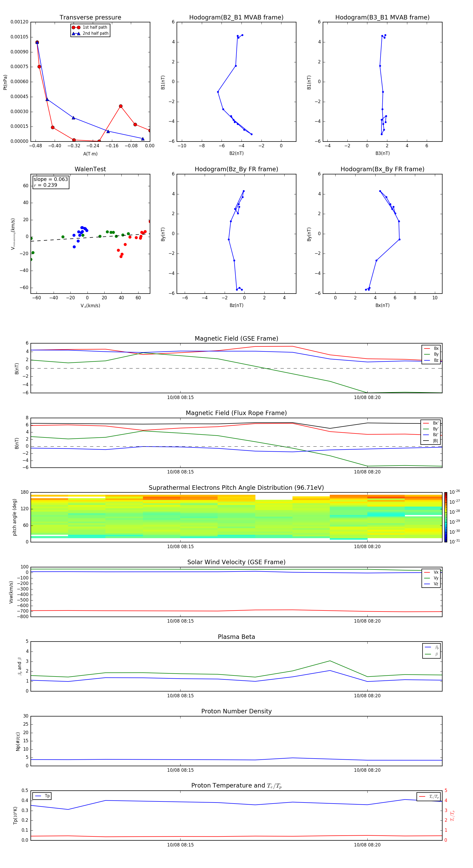The height and width of the screenshot is (868, 473).
Task: Click the Vy legend entry in velocity panel
Action: tap(431, 578)
